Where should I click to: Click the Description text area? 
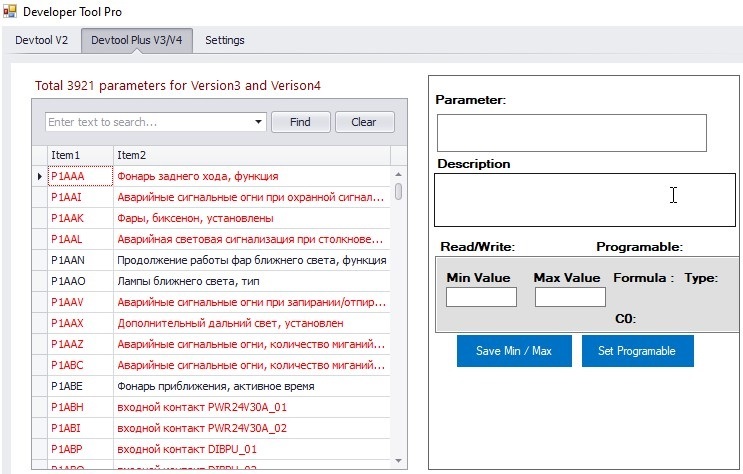pos(585,200)
